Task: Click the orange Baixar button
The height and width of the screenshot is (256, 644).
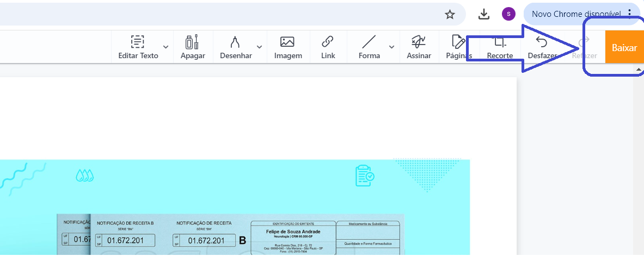Action: click(x=624, y=48)
